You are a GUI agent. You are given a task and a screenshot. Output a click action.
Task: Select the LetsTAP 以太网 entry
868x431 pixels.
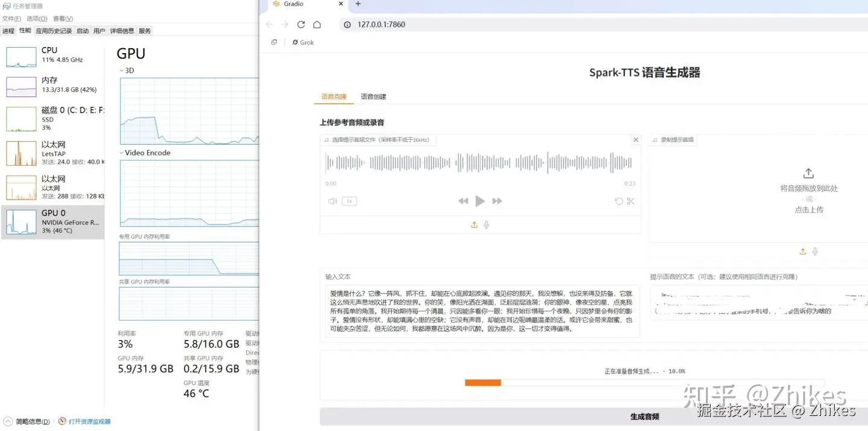pyautogui.click(x=52, y=153)
